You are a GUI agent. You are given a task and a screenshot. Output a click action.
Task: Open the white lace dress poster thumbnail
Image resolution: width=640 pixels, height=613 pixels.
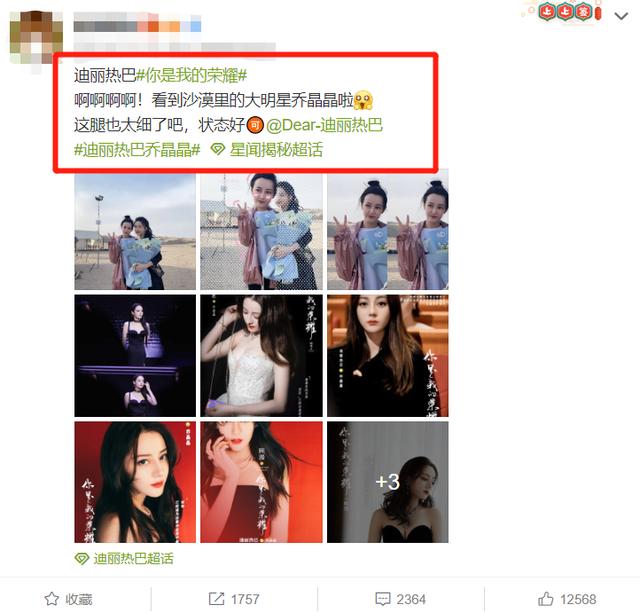pyautogui.click(x=261, y=355)
